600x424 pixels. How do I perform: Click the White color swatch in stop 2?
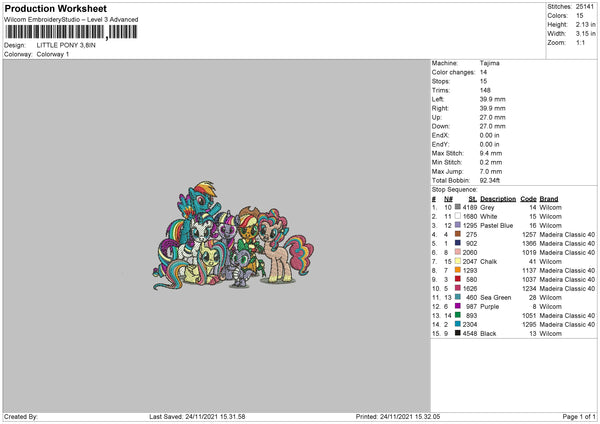[x=458, y=216]
